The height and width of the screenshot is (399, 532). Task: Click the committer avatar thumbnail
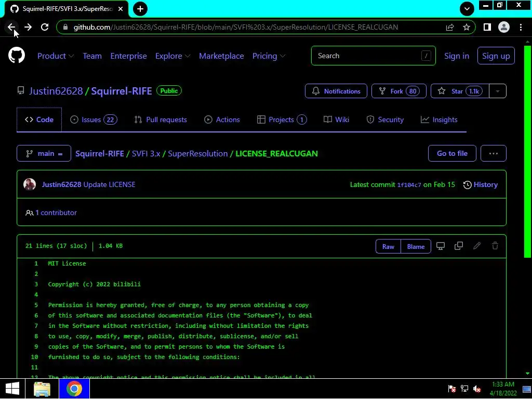coord(30,184)
